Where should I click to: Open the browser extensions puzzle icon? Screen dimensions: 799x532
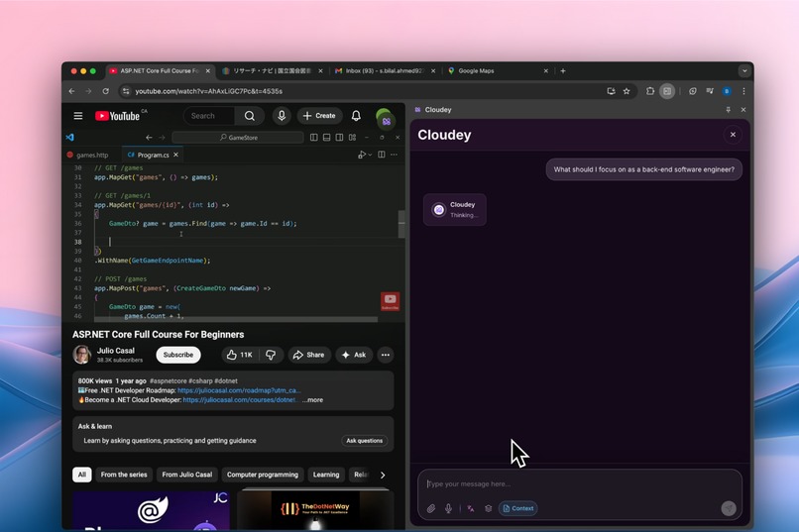tap(650, 91)
